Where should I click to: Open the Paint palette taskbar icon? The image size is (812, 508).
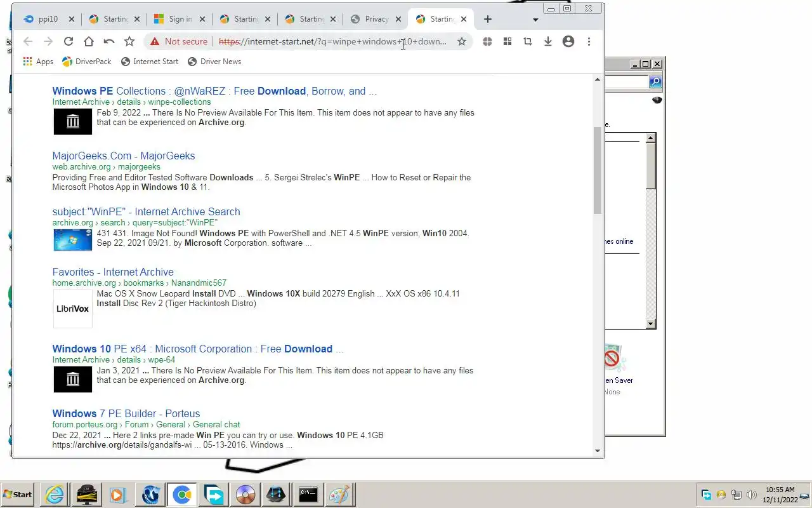click(339, 495)
